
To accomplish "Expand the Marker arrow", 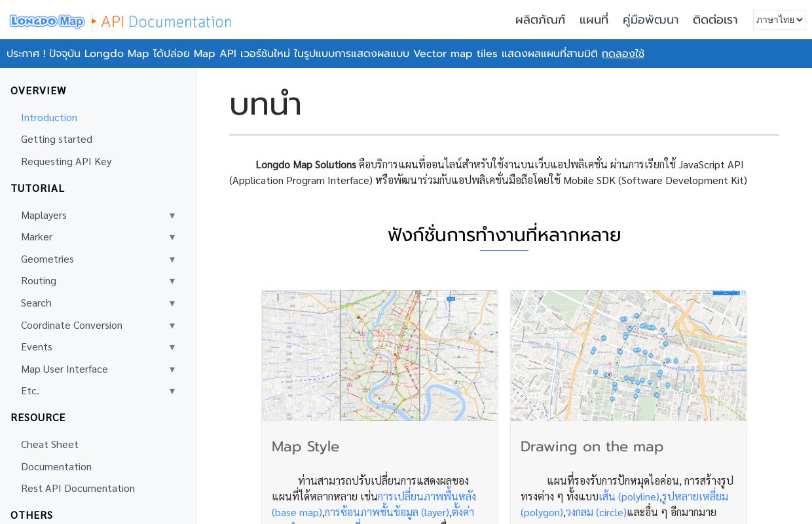I will coord(172,237).
